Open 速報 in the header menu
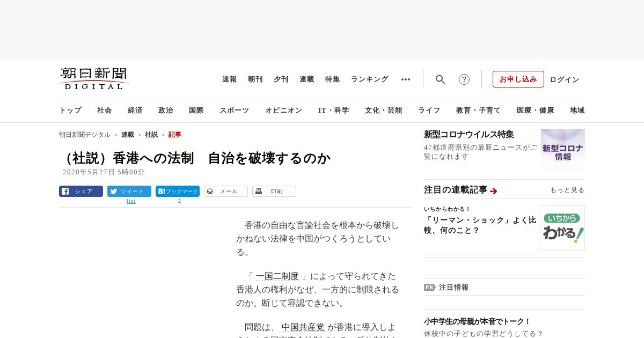This screenshot has height=338, width=644. point(230,79)
